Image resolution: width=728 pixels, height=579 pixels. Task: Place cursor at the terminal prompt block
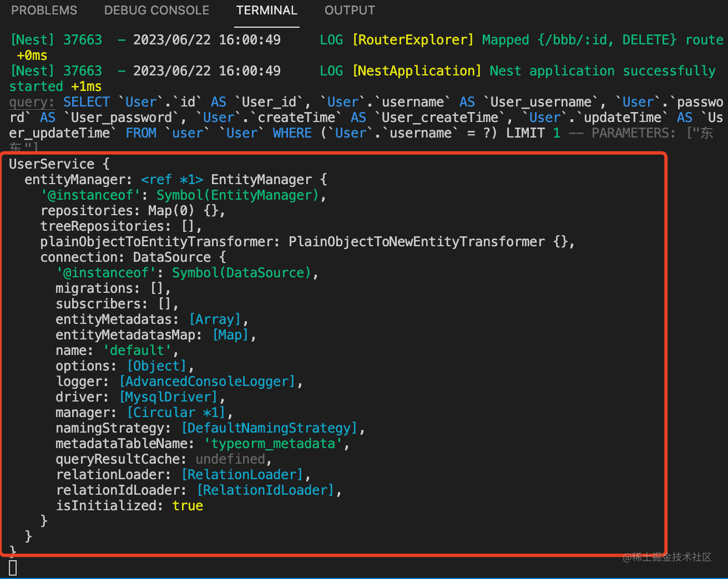[x=13, y=567]
